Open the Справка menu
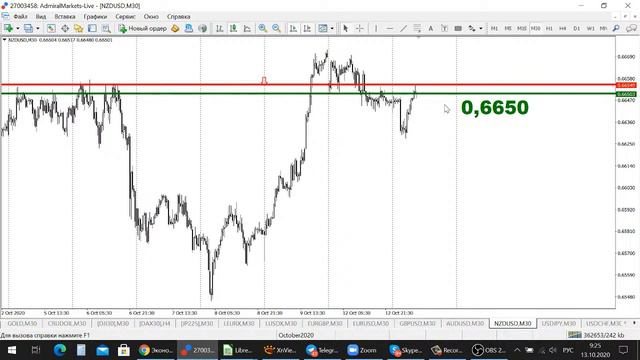 click(x=178, y=17)
